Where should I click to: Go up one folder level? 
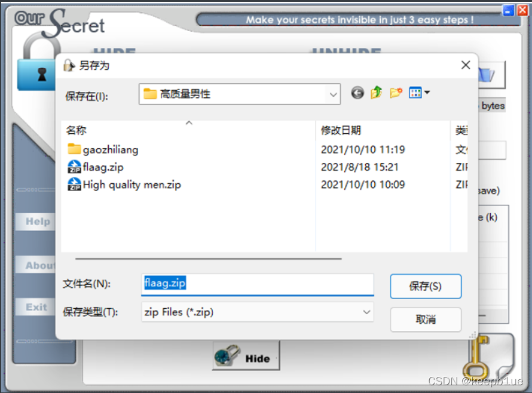(376, 93)
